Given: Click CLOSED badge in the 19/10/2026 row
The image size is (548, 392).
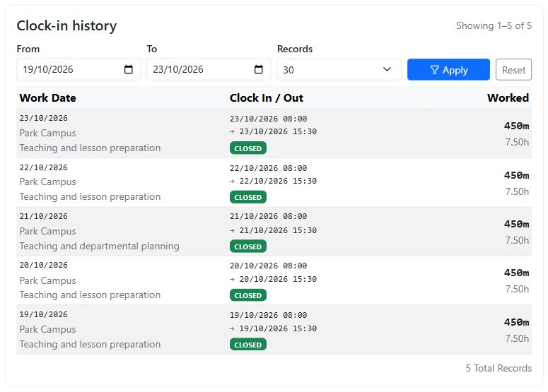Looking at the screenshot, I should pyautogui.click(x=248, y=345).
